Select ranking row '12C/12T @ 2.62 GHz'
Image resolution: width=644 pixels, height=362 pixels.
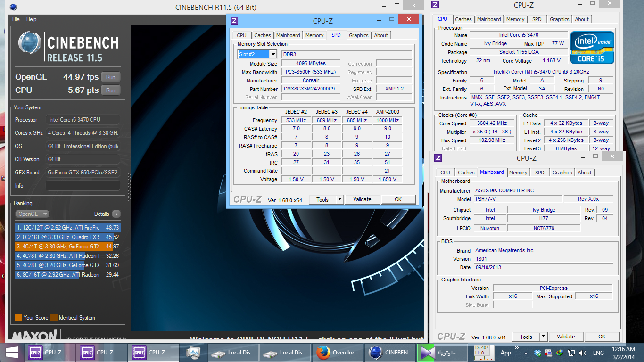coord(68,227)
